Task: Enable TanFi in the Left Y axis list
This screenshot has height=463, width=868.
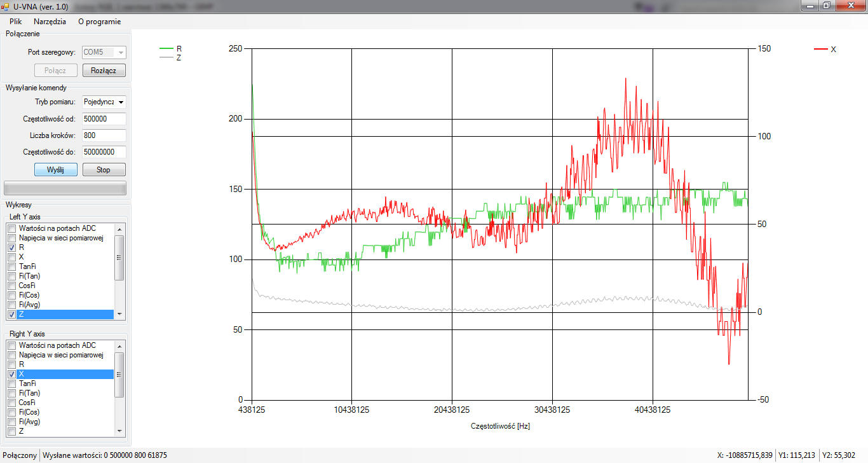Action: click(x=11, y=266)
